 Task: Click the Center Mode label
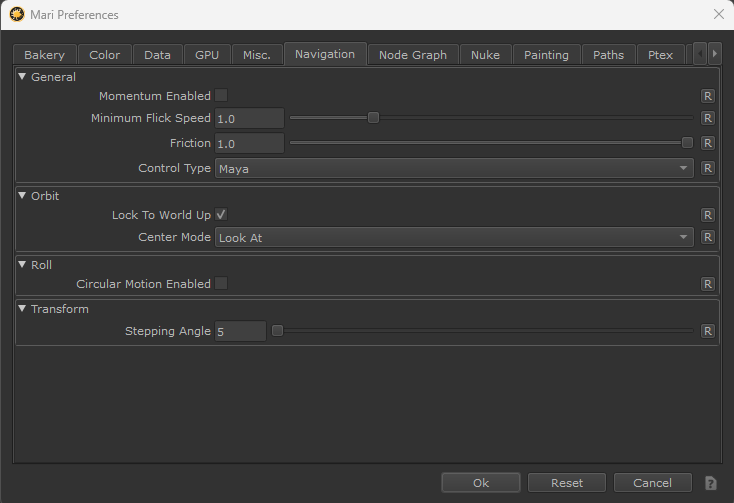[175, 237]
